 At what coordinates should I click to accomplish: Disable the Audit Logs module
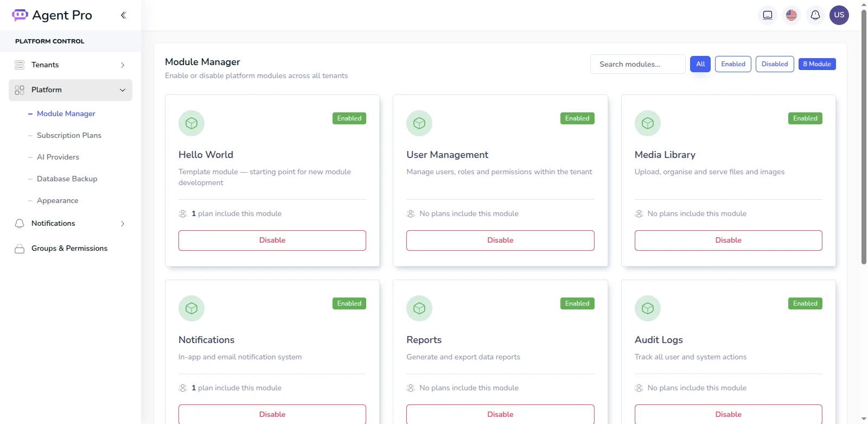coord(729,414)
